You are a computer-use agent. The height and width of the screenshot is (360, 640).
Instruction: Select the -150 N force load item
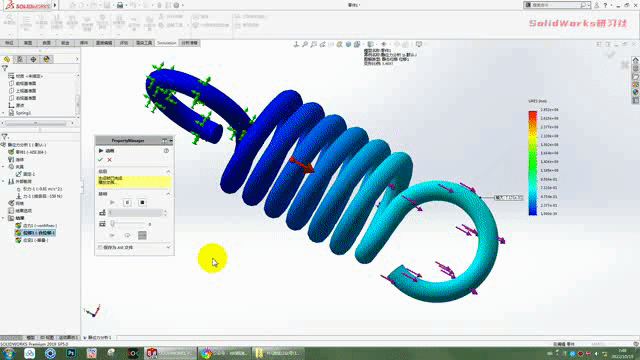click(39, 196)
